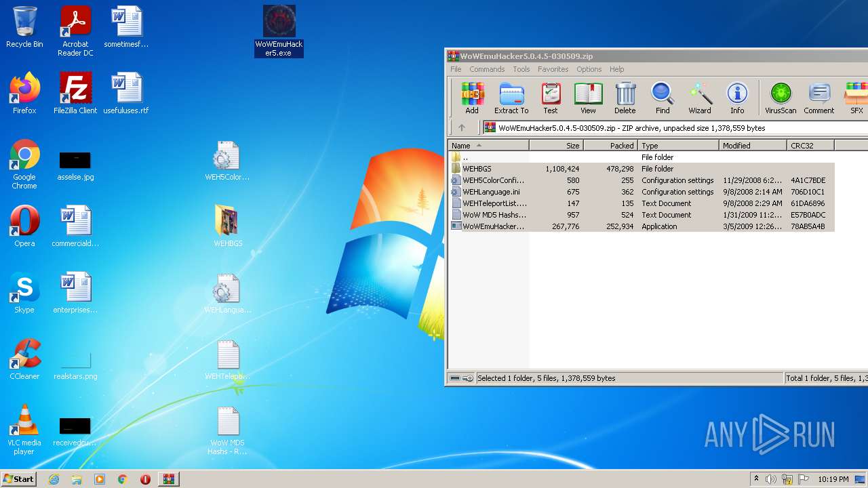Image resolution: width=868 pixels, height=488 pixels.
Task: Select FileZilla Client desktop icon
Action: coord(75,94)
